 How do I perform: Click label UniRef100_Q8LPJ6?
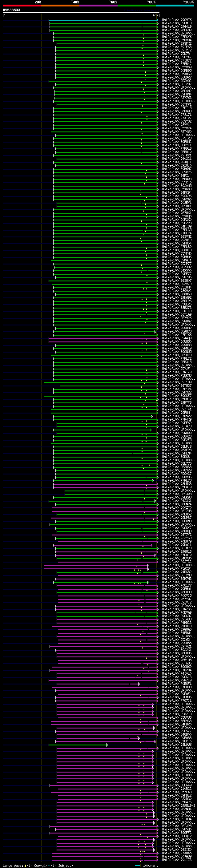click(177, 447)
